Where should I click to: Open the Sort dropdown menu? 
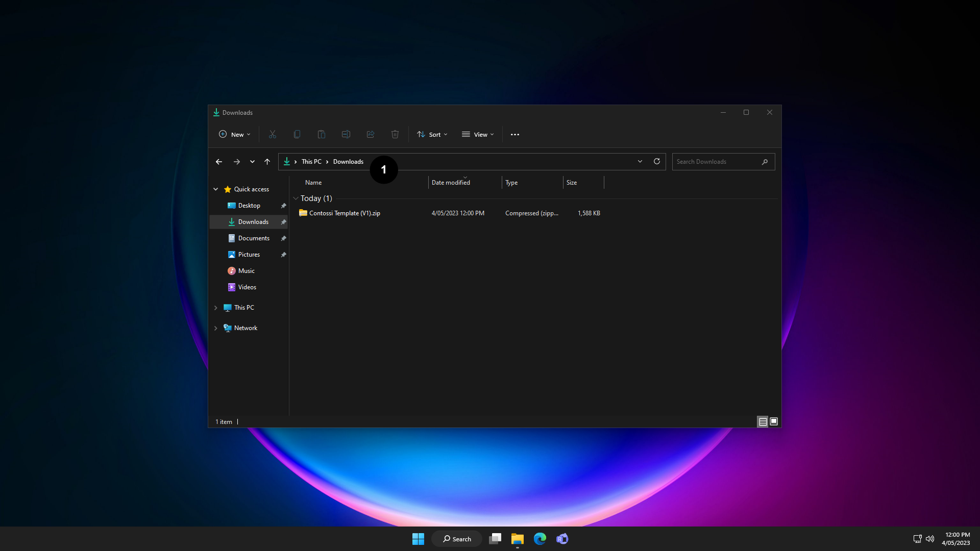(432, 135)
